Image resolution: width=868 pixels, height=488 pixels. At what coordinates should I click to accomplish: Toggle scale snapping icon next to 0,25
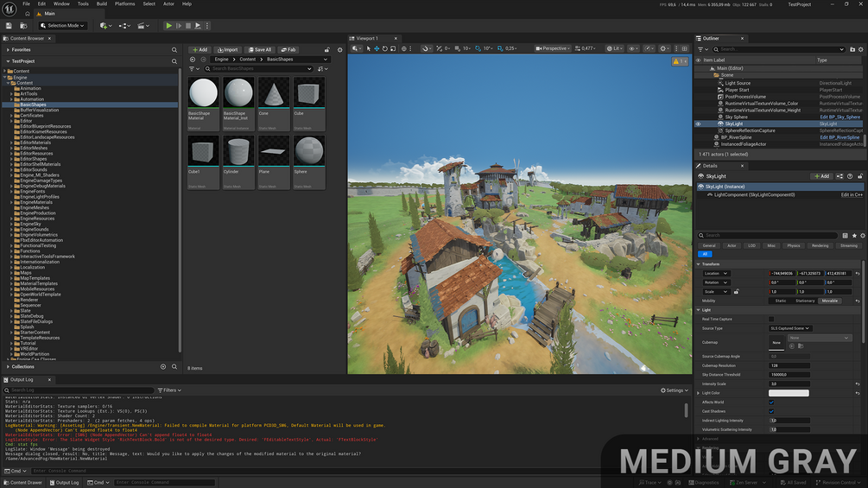(x=500, y=48)
